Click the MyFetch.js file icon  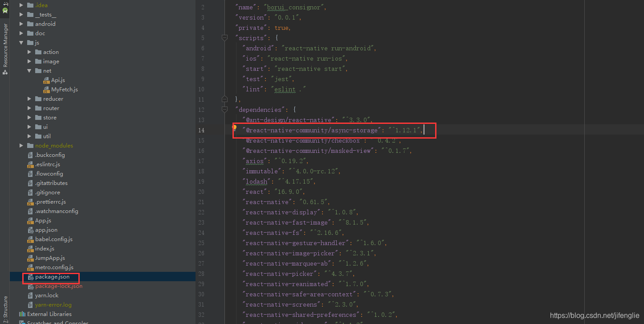47,89
